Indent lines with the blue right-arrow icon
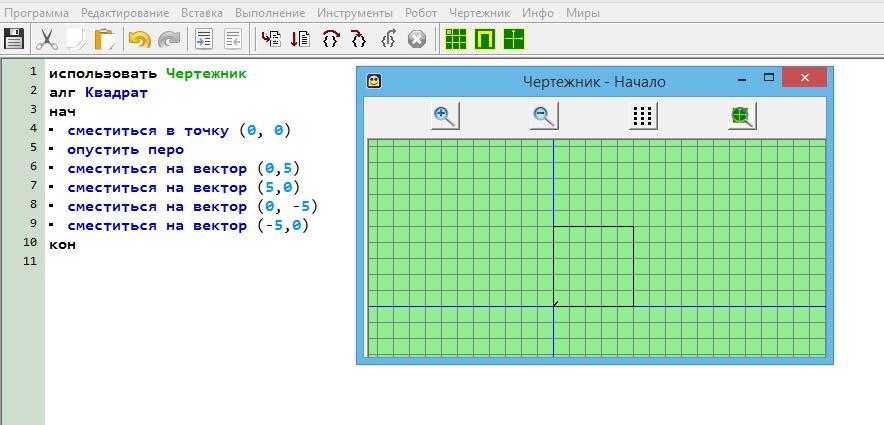This screenshot has width=884, height=425. pyautogui.click(x=204, y=39)
